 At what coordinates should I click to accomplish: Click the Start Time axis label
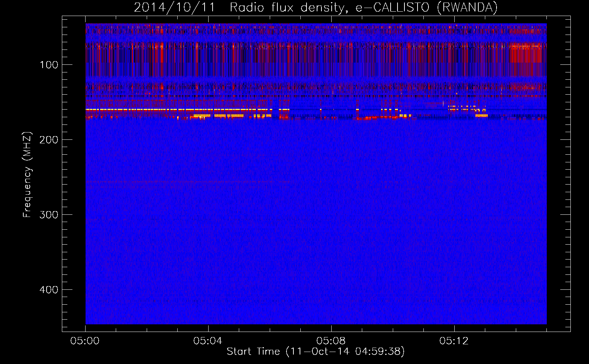point(316,352)
